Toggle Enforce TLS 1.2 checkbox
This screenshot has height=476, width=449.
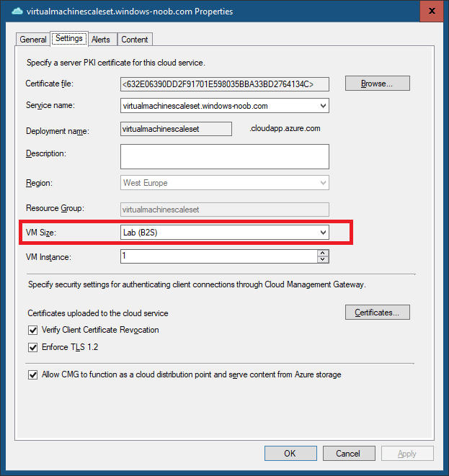coord(33,347)
